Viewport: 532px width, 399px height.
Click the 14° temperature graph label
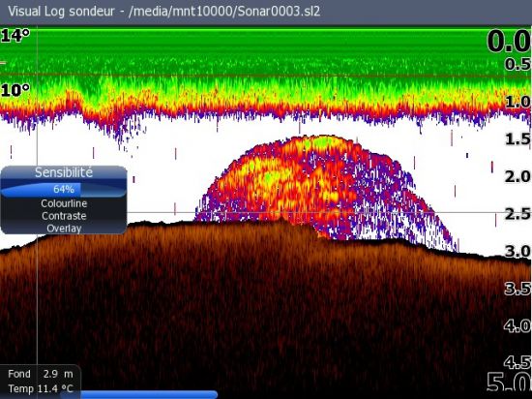(15, 36)
